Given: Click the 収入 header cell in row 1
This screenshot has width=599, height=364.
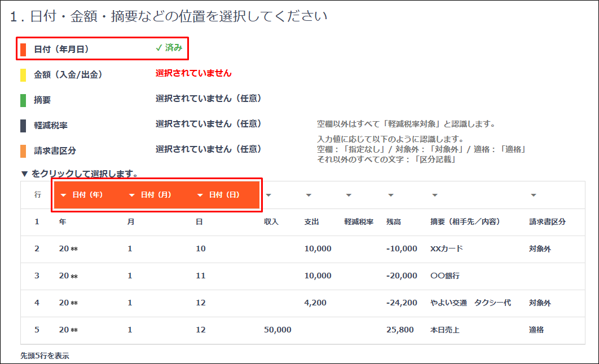Looking at the screenshot, I should point(271,221).
